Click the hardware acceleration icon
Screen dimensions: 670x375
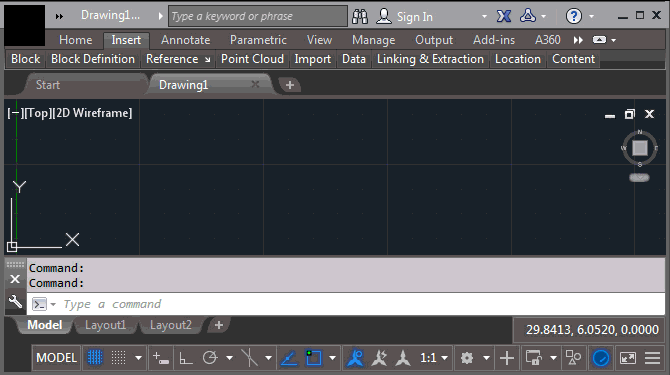[x=601, y=357]
